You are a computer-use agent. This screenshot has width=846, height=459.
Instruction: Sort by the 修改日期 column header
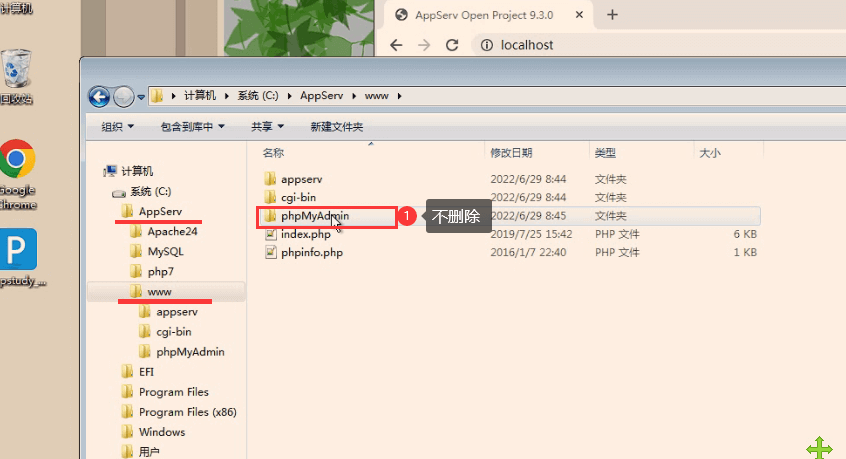click(511, 153)
